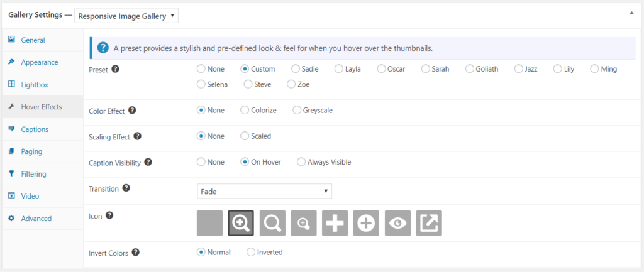Click the help icon beside Preset
The height and width of the screenshot is (272, 644).
click(x=116, y=69)
